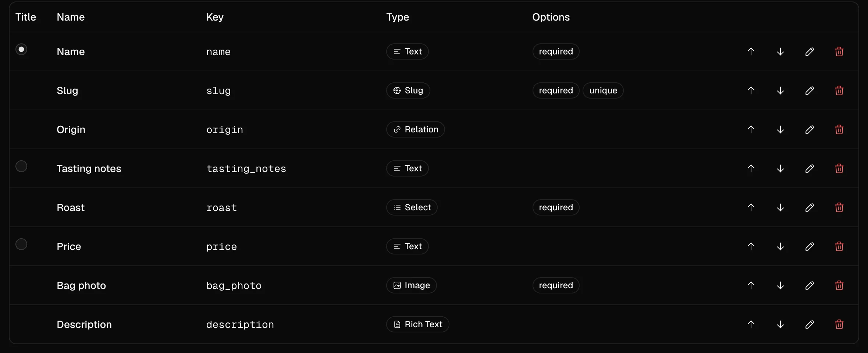This screenshot has height=353, width=868.
Task: Edit the Name field
Action: click(x=810, y=51)
